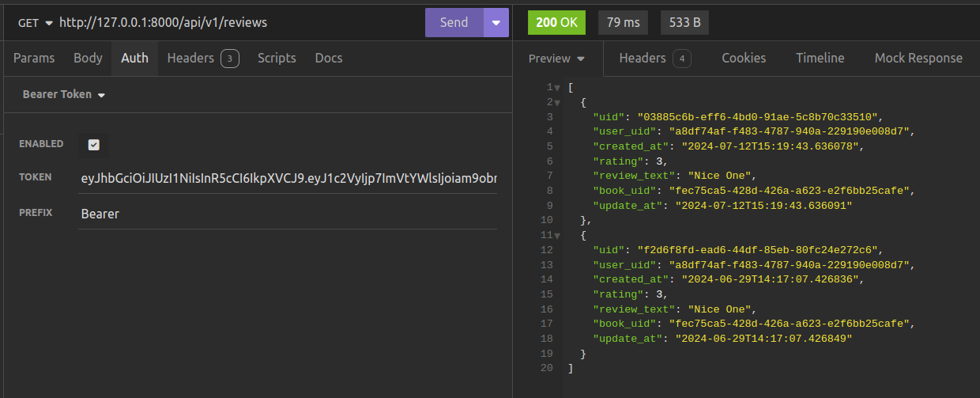Screen dimensions: 980x398
Task: Uncheck the Enabled checkbox
Action: click(93, 145)
